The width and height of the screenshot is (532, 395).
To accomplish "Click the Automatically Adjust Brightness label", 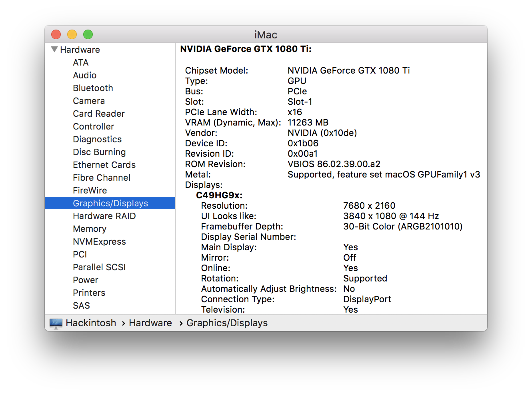I will 269,289.
